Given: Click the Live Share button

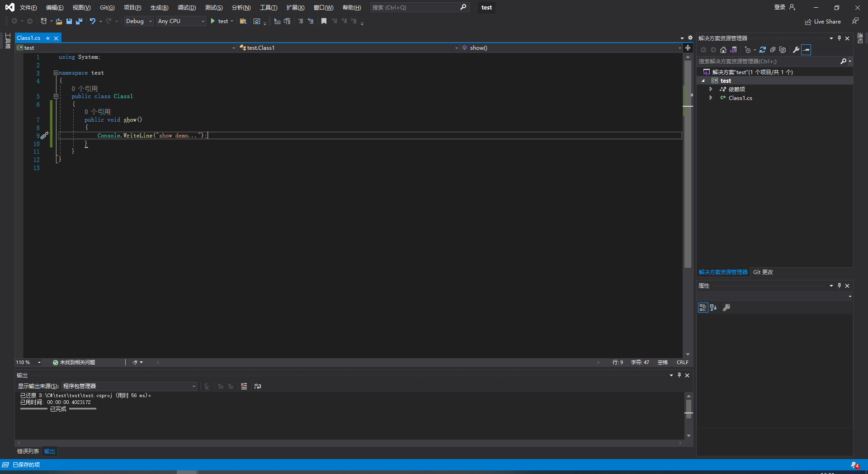Looking at the screenshot, I should pyautogui.click(x=823, y=21).
